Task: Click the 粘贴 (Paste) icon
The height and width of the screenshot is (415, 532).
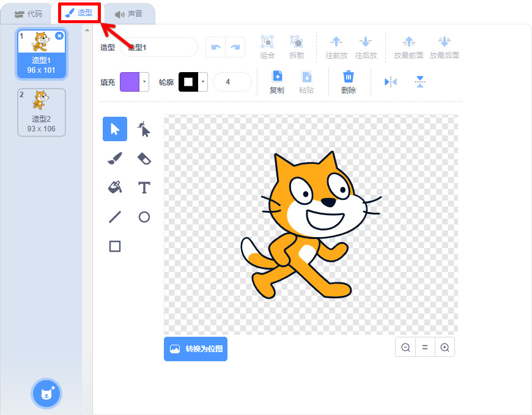Action: (306, 76)
